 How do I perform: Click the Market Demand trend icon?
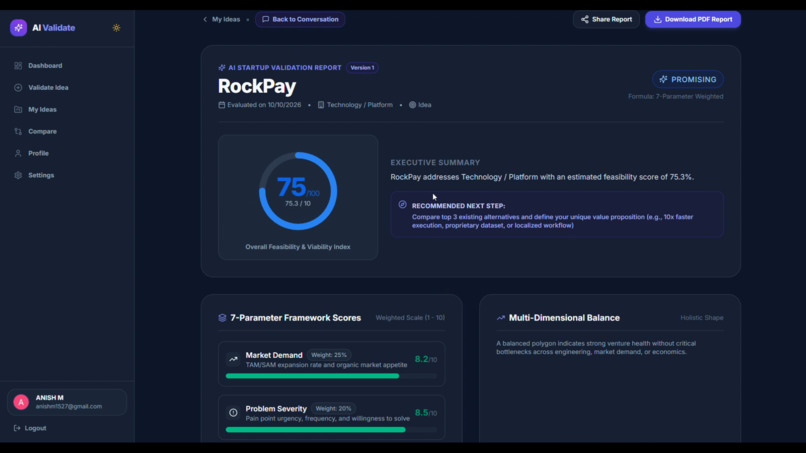(x=233, y=359)
